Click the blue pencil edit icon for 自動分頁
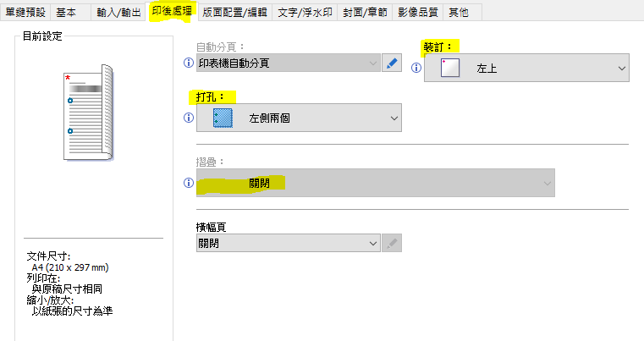The height and width of the screenshot is (341, 644). (x=392, y=63)
